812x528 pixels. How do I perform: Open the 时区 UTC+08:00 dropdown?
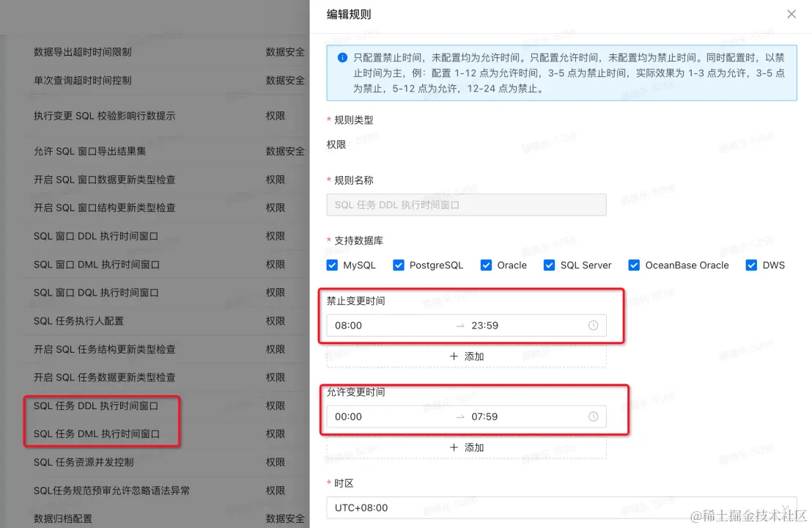point(561,507)
